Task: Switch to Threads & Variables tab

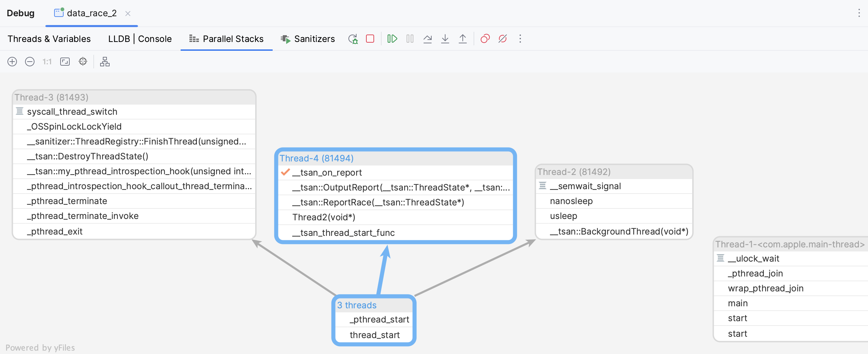Action: tap(49, 39)
